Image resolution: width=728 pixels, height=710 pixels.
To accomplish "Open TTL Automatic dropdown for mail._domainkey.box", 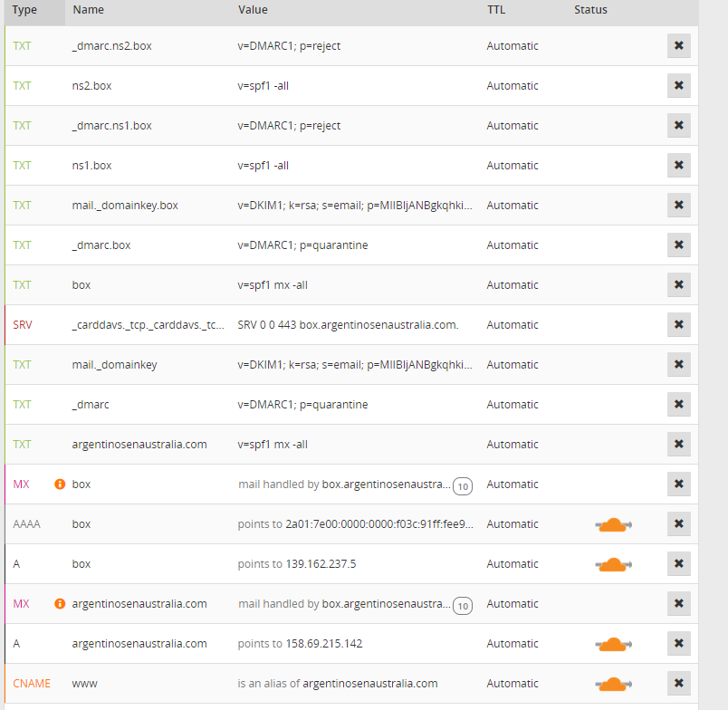I will pyautogui.click(x=512, y=205).
